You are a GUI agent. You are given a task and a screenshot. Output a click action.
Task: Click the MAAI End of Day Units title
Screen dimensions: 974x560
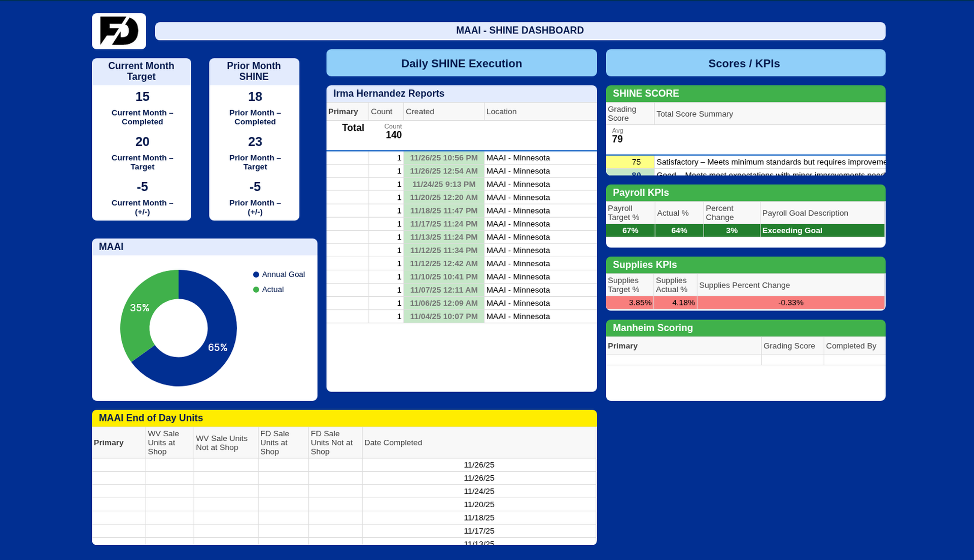pyautogui.click(x=151, y=418)
